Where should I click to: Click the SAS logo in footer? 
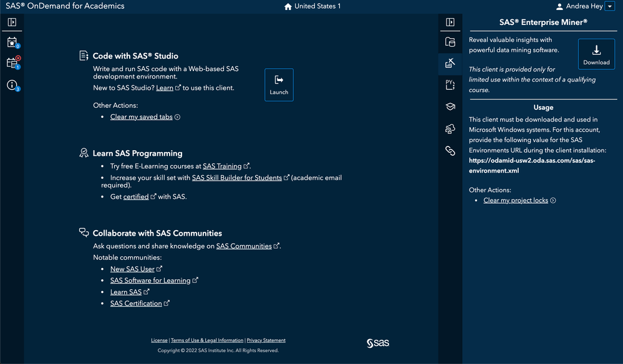click(x=378, y=343)
